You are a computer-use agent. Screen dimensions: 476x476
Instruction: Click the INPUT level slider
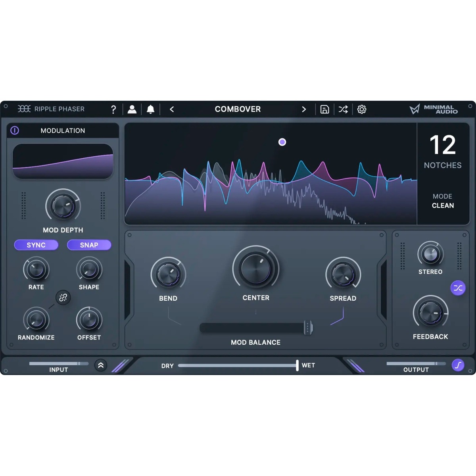tap(59, 363)
